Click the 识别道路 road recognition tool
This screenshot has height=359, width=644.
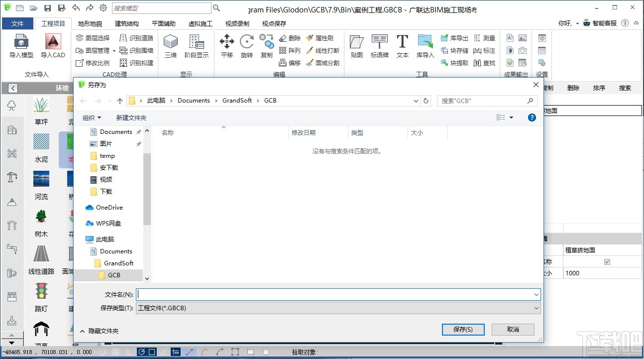[x=136, y=38]
